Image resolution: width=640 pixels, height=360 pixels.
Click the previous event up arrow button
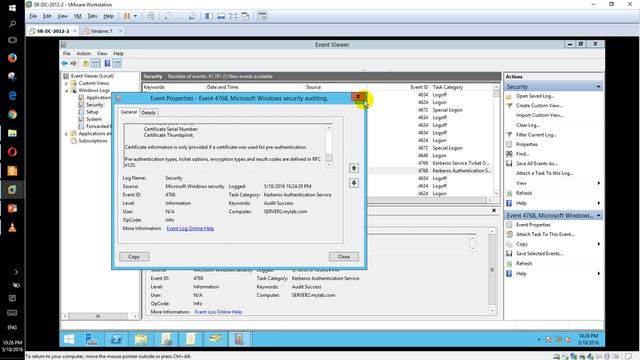354,168
